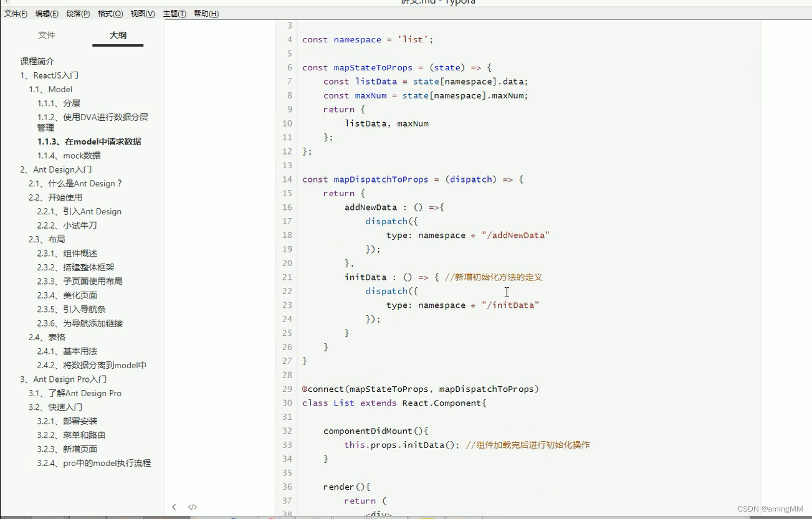Open the 主题(T) menu
This screenshot has width=812, height=519.
point(174,14)
